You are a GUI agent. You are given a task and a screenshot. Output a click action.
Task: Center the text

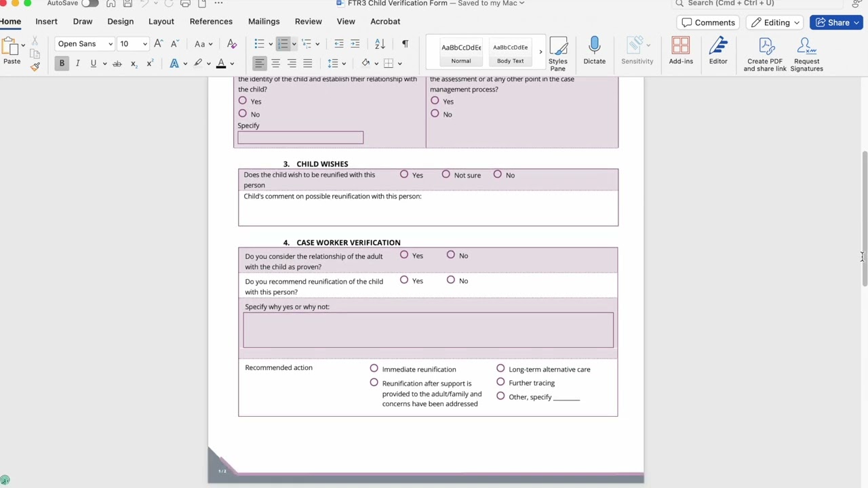(x=275, y=63)
